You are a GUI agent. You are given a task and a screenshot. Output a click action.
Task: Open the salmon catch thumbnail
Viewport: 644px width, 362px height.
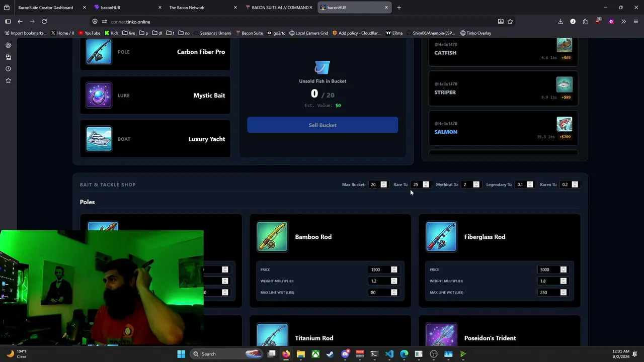pos(565,124)
